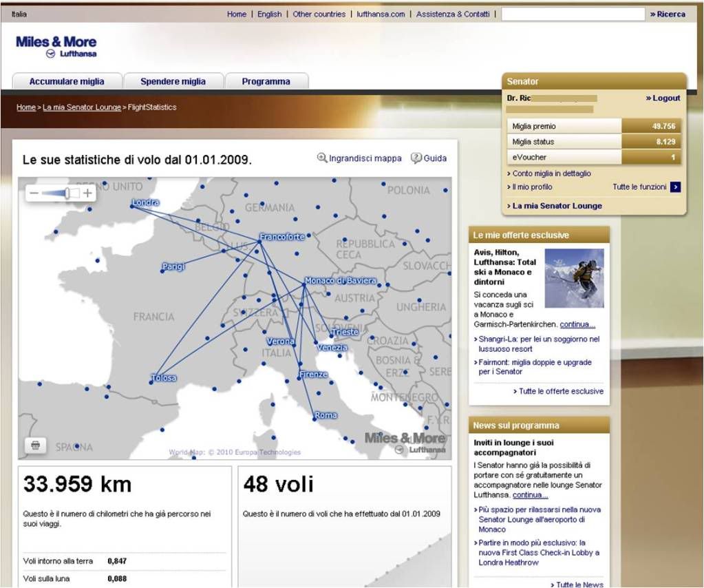Focus the search input field
704x588 pixels.
click(573, 14)
